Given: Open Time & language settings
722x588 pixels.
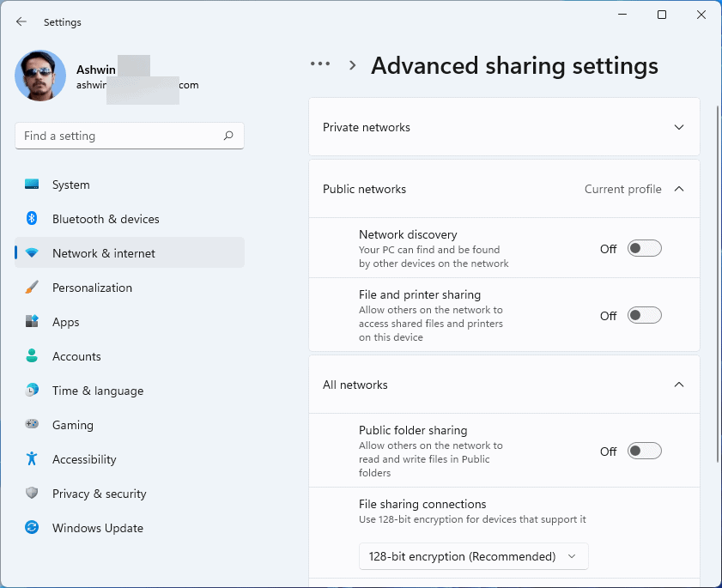Looking at the screenshot, I should [x=130, y=391].
